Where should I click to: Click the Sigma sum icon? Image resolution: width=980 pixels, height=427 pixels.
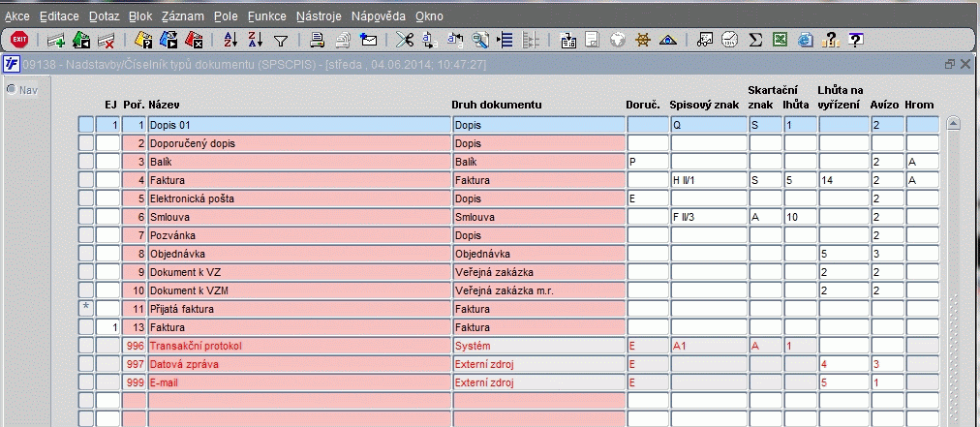(755, 41)
